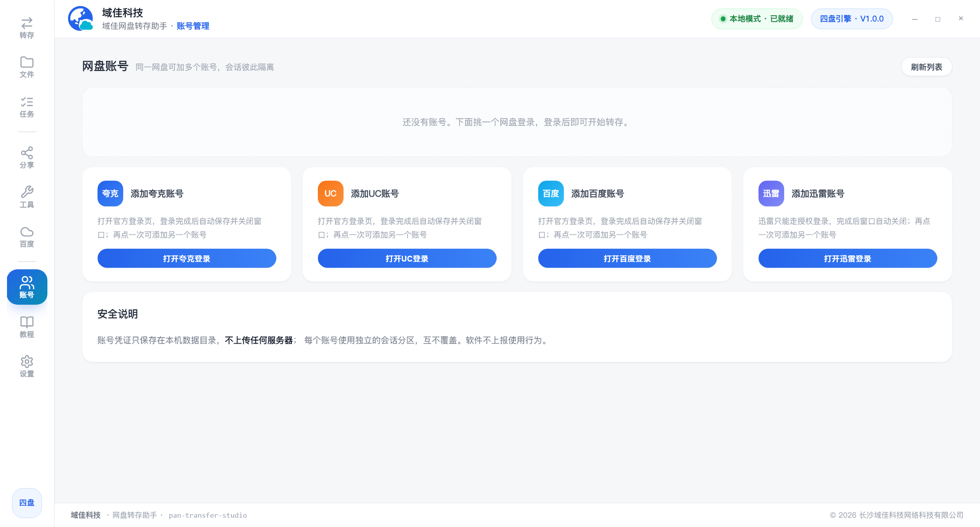Click the 添加迅雷账号 card title
980x527 pixels.
point(818,193)
